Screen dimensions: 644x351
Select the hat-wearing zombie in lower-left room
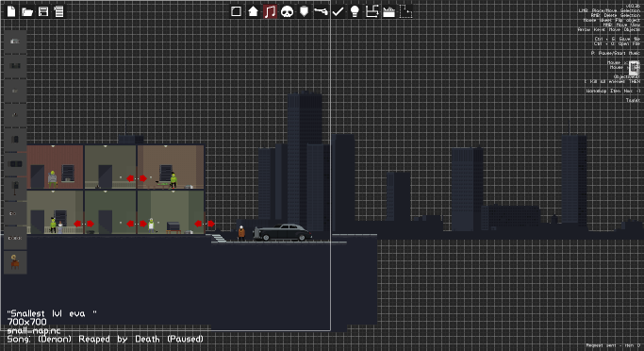click(x=53, y=225)
